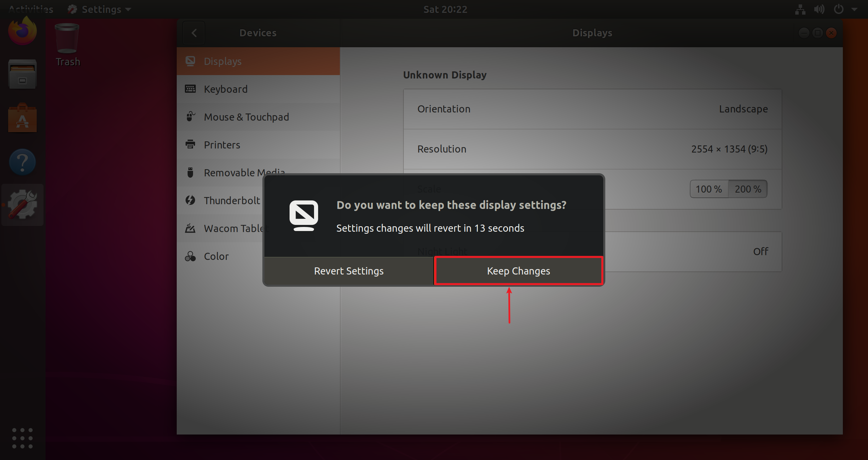Click Revert Settings button
This screenshot has width=868, height=460.
pyautogui.click(x=348, y=270)
